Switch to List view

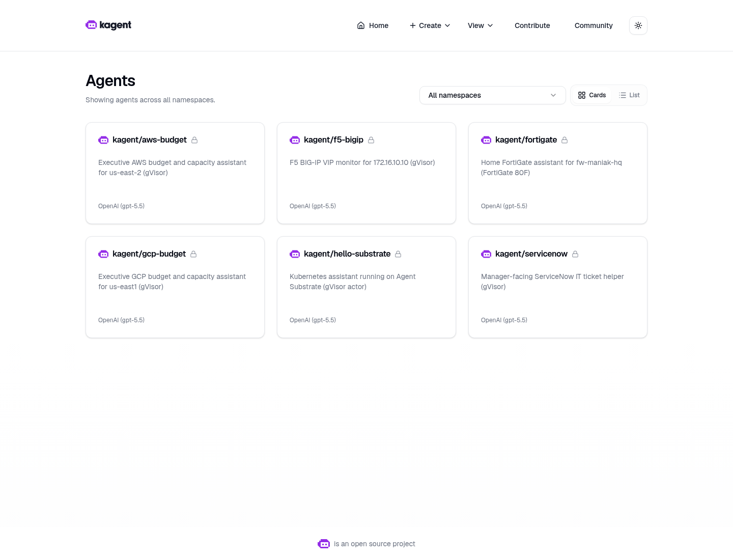629,95
